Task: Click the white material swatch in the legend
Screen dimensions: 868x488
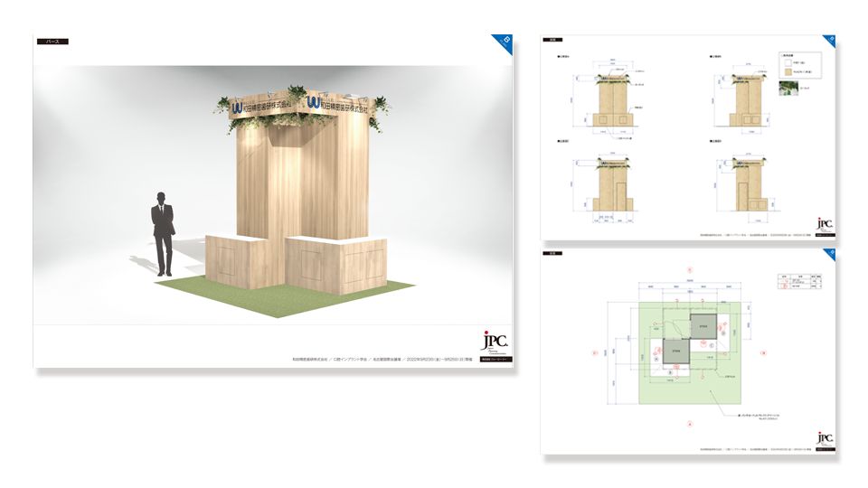Action: pos(788,63)
